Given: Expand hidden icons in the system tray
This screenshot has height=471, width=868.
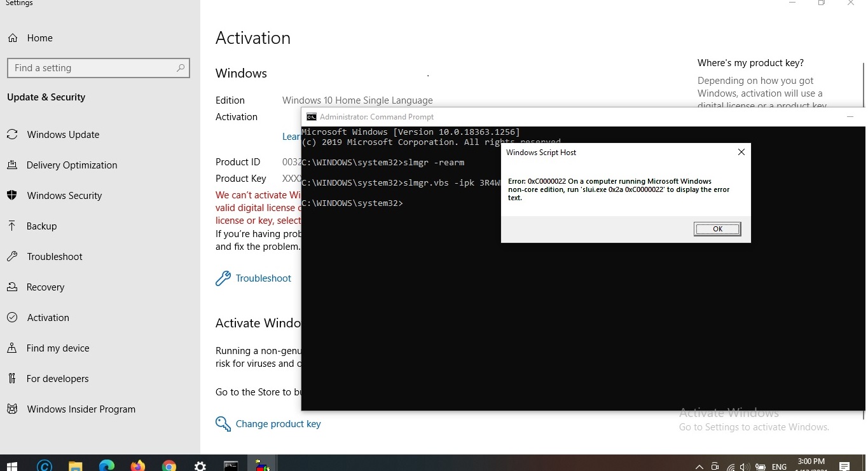Looking at the screenshot, I should tap(699, 466).
